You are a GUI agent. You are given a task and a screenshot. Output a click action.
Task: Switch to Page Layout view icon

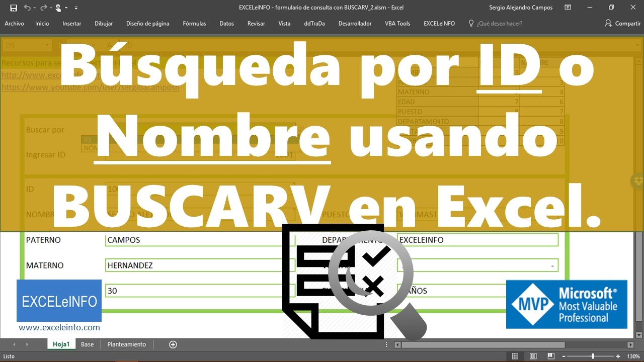point(532,356)
